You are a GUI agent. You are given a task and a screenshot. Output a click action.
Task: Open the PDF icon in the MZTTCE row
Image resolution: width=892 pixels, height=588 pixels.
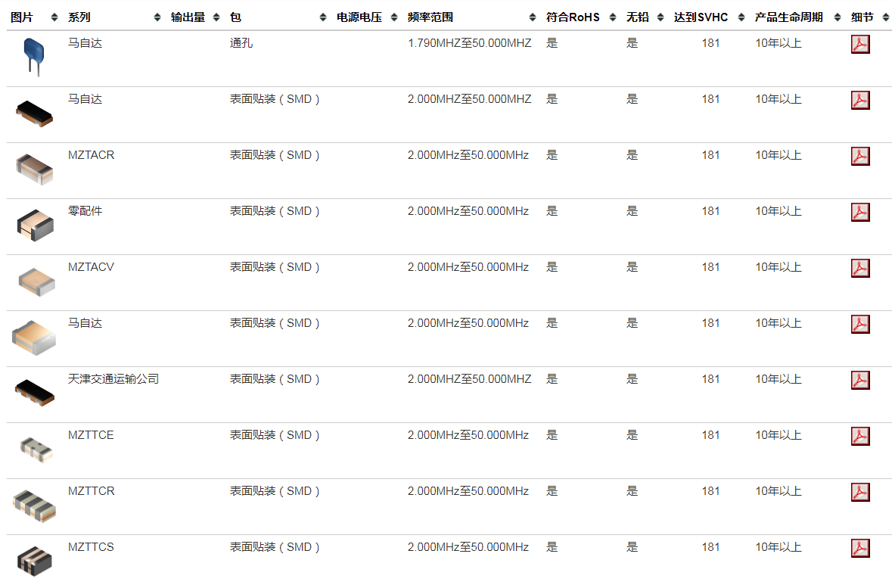coord(860,436)
